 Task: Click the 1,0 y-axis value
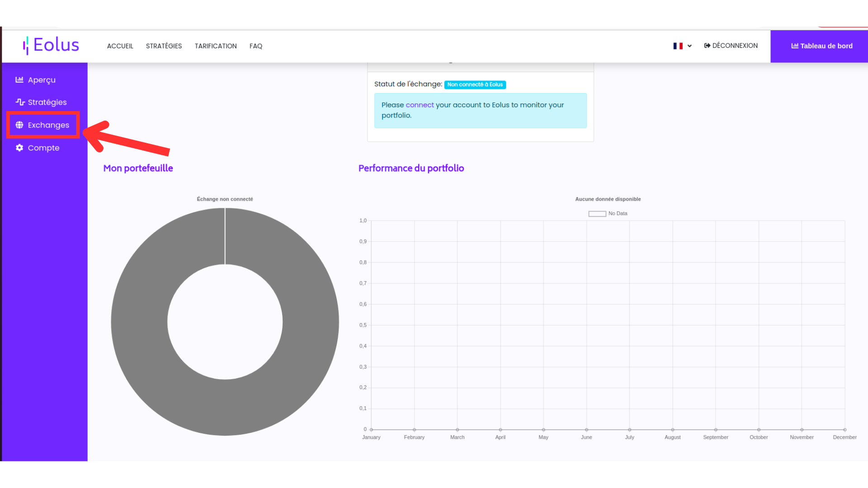click(x=363, y=221)
